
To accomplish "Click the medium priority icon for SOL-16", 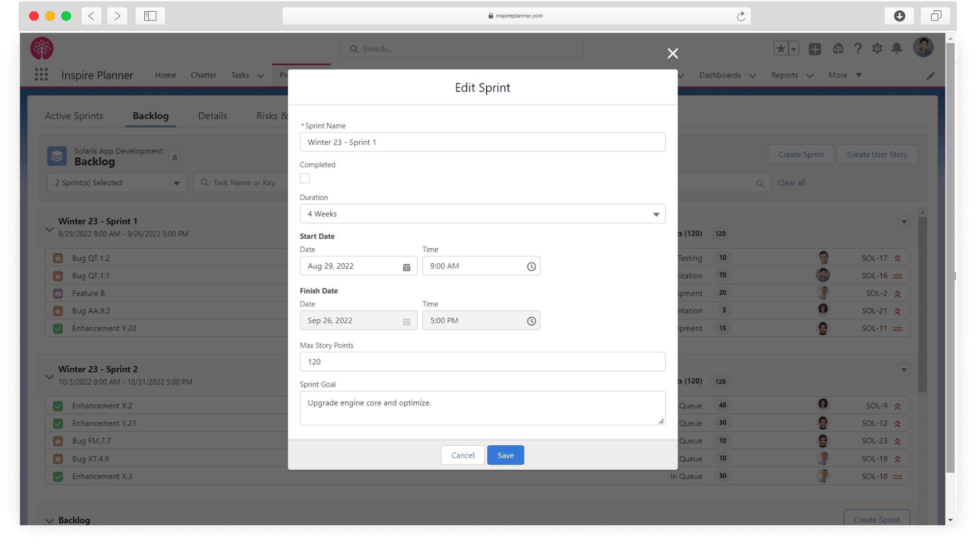I will [897, 276].
